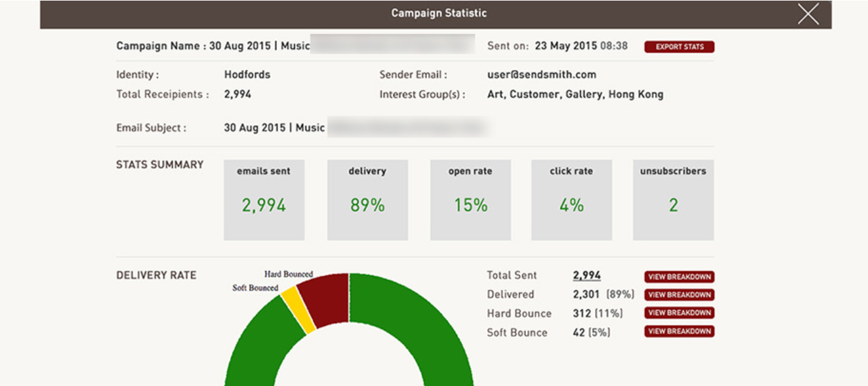
Task: View breakdown of Hard Bounce count
Action: [x=679, y=312]
